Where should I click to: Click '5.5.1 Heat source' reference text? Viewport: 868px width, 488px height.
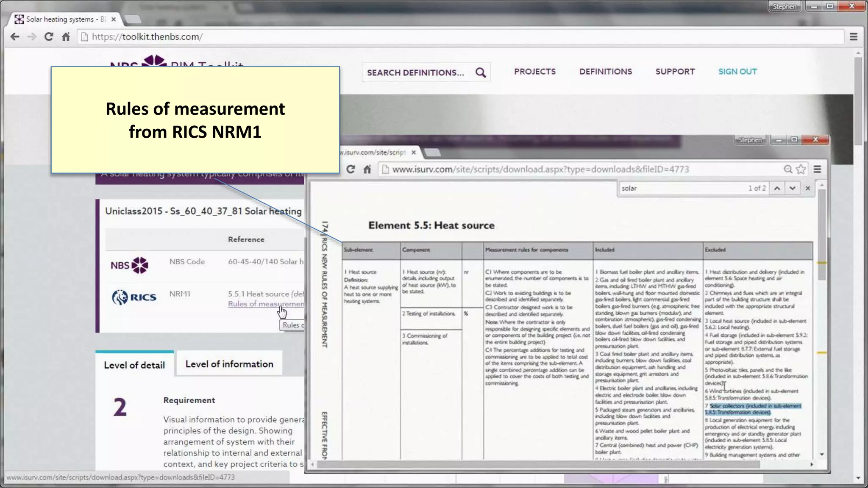click(x=259, y=294)
